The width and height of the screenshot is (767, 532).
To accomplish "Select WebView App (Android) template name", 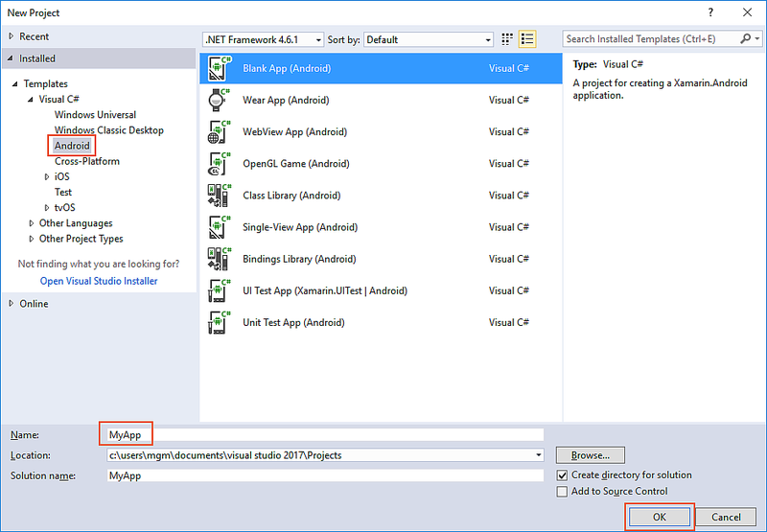I will tap(295, 132).
